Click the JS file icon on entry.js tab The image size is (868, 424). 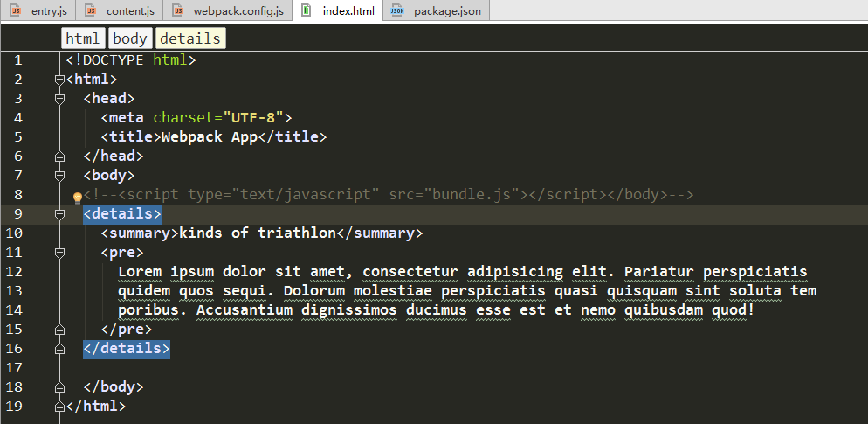pyautogui.click(x=16, y=10)
